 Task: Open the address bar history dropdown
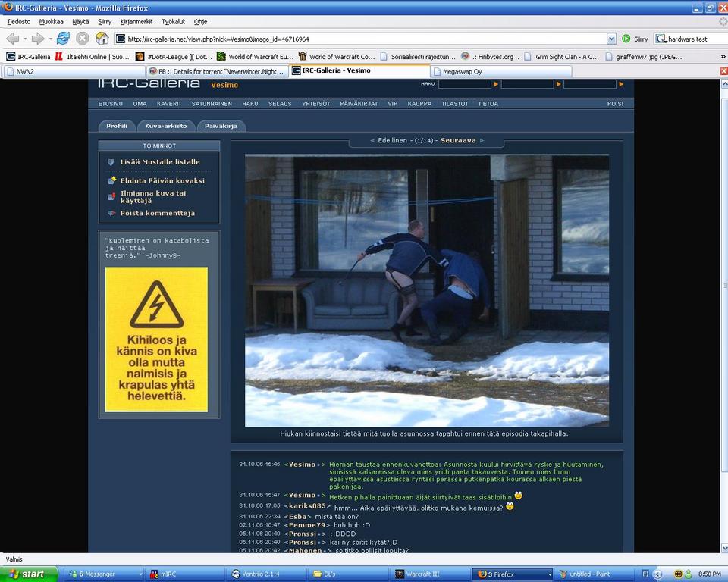tap(612, 39)
